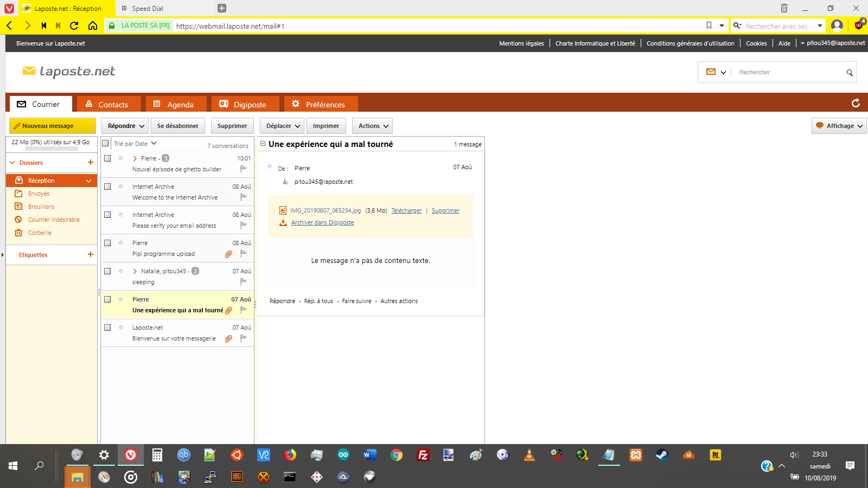868x488 pixels.
Task: Click Télécharger link for the attachment
Action: (x=406, y=210)
